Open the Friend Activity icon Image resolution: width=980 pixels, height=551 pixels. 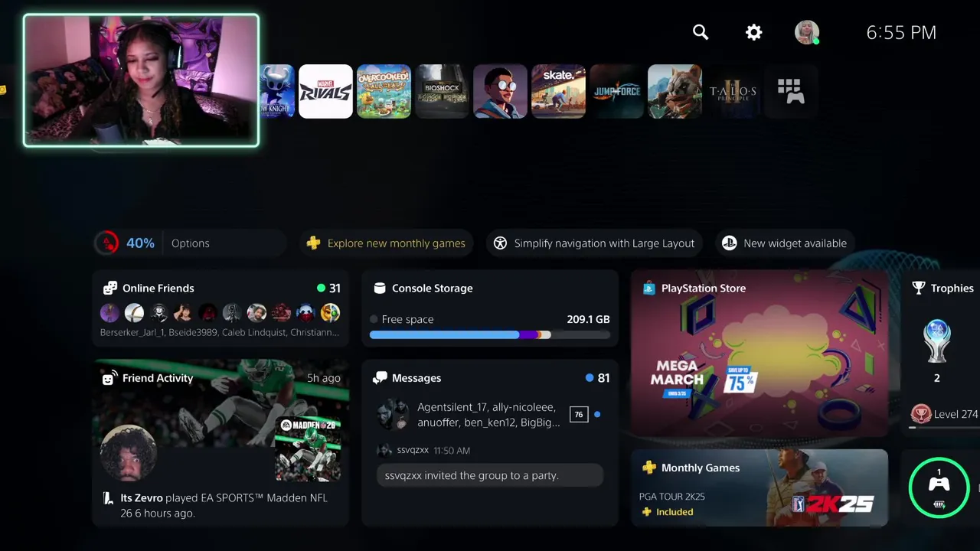click(109, 378)
